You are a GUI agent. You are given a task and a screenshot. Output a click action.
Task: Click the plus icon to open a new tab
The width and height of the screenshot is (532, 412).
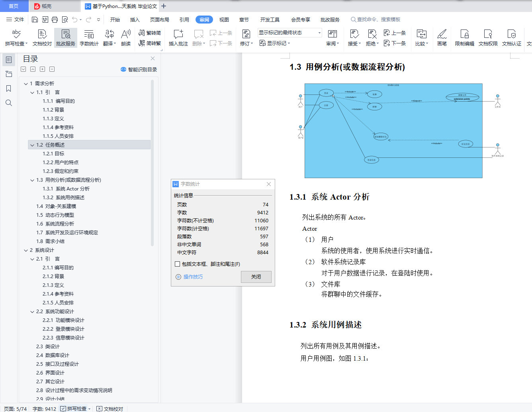pos(164,6)
